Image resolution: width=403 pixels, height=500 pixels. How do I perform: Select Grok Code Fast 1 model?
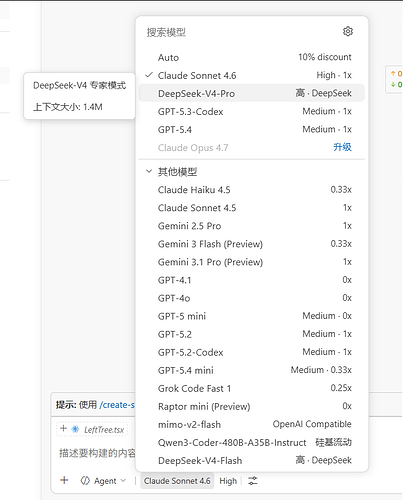(x=252, y=388)
